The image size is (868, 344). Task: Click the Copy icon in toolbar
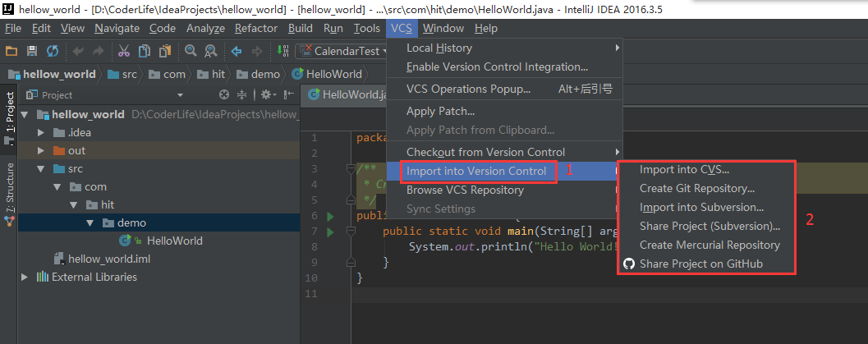point(144,52)
